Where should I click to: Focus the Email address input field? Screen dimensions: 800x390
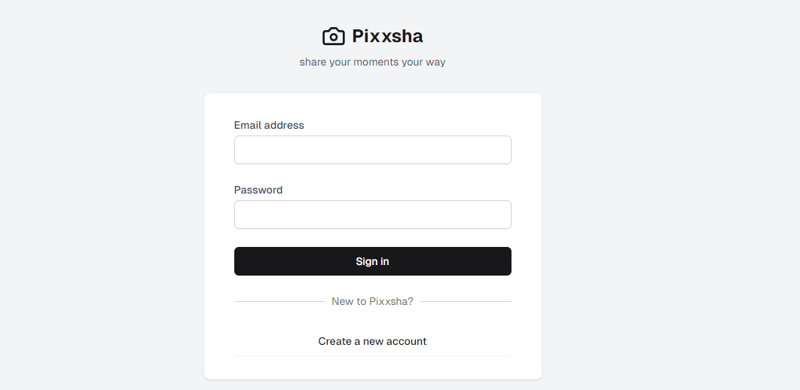372,150
